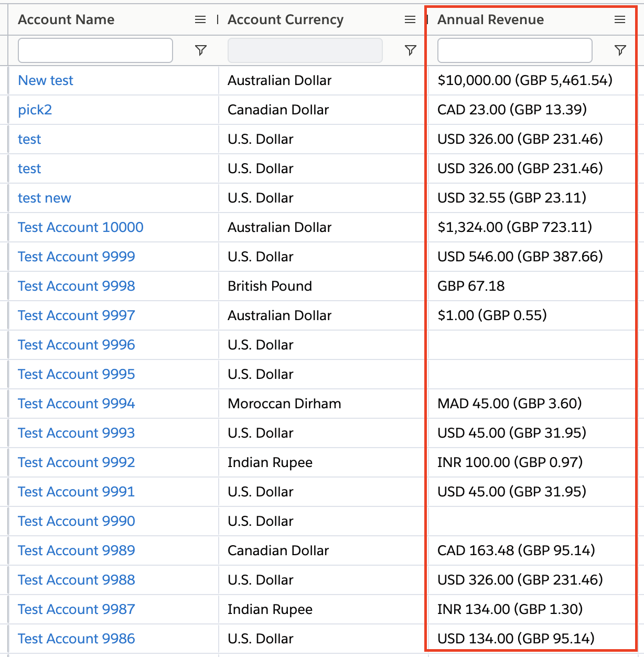Screen dimensions: 644x657
Task: Sort by the Account Currency column header
Action: (x=285, y=20)
